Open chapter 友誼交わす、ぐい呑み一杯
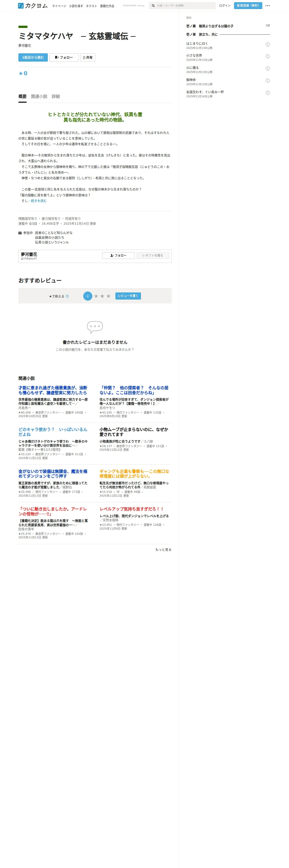 click(205, 92)
